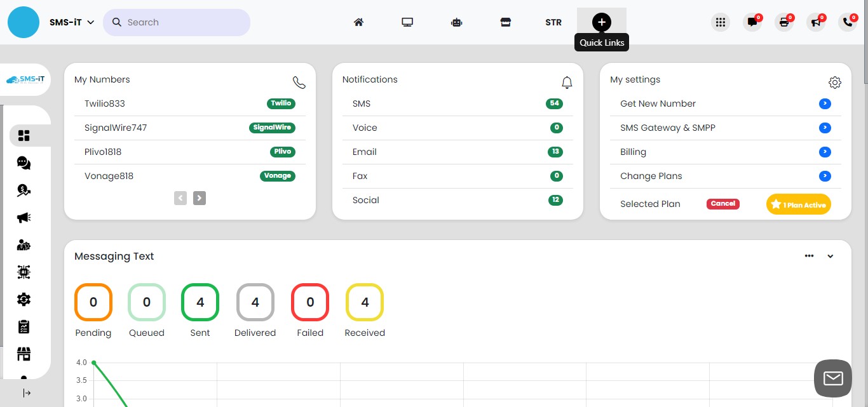
Task: Open SMS Gateway & SMPP arrow
Action: pyautogui.click(x=825, y=128)
